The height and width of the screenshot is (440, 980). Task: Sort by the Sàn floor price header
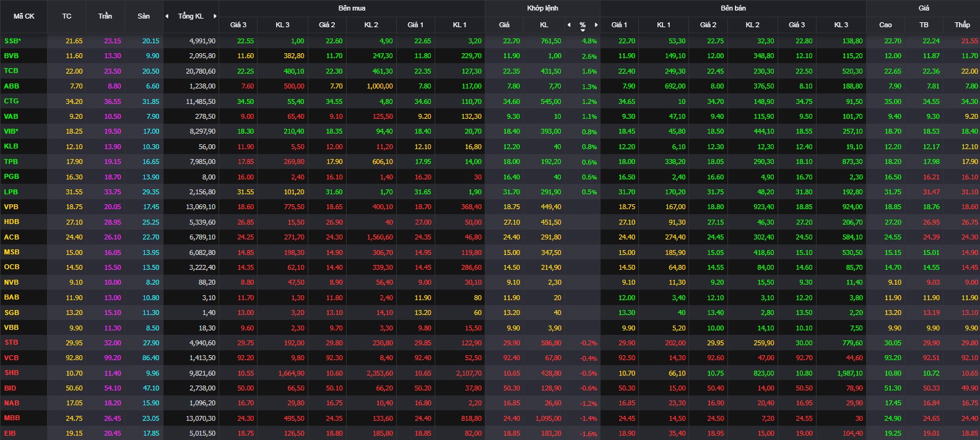(x=144, y=16)
